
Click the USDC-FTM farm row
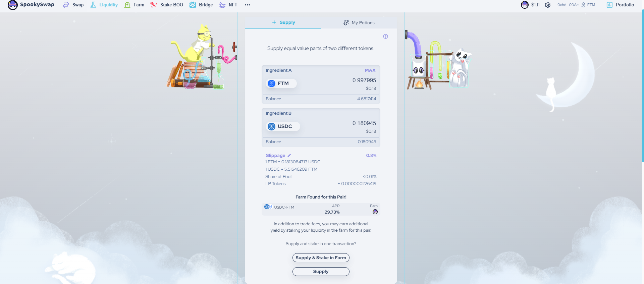(321, 209)
